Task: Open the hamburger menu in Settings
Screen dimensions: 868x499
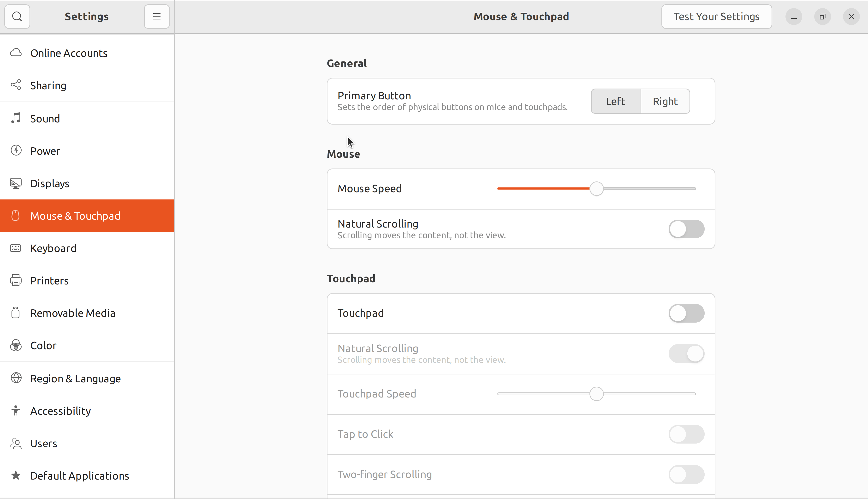Action: [x=156, y=16]
